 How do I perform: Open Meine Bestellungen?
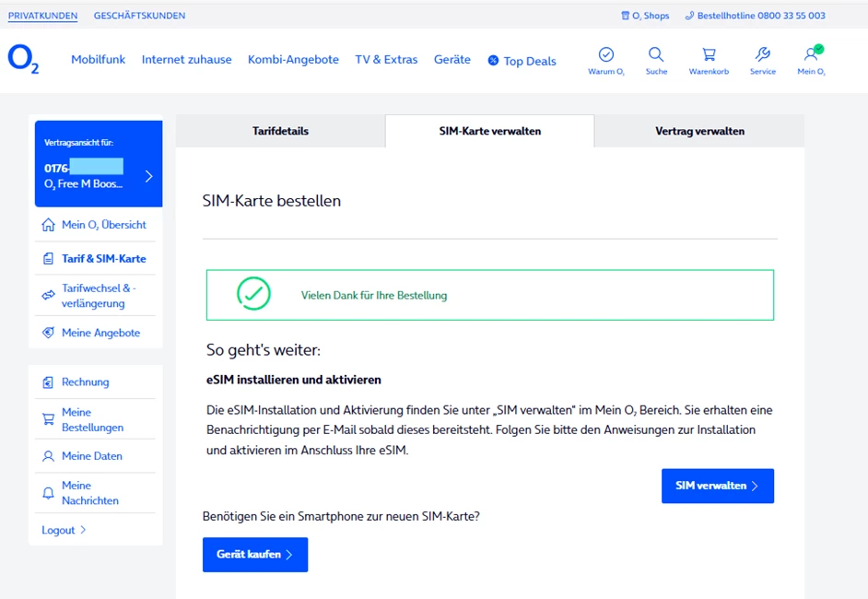click(92, 419)
